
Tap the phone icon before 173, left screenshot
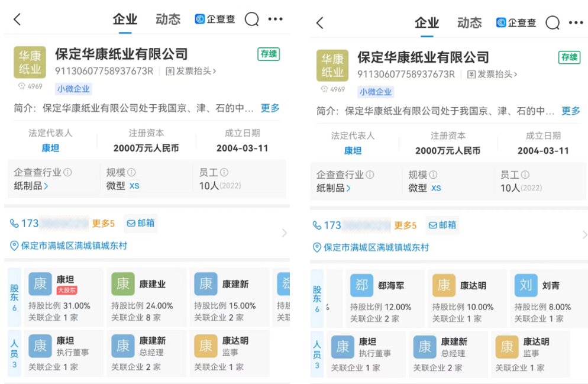click(x=14, y=224)
